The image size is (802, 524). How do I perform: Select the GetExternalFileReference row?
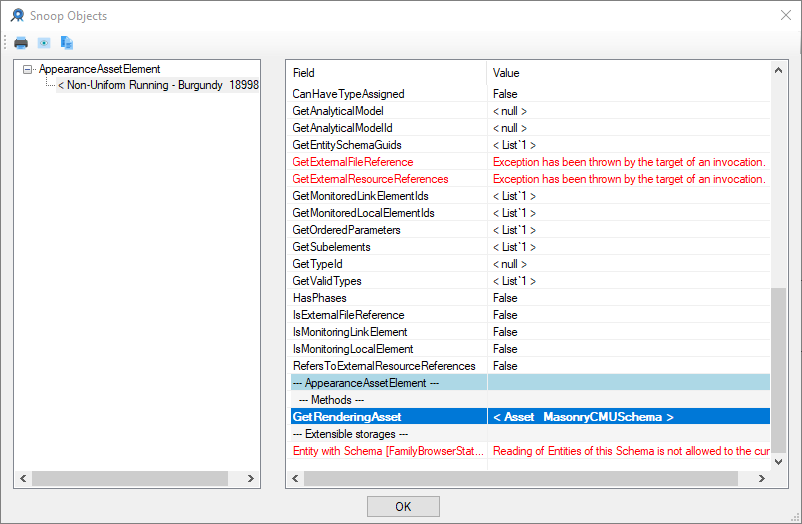point(352,162)
